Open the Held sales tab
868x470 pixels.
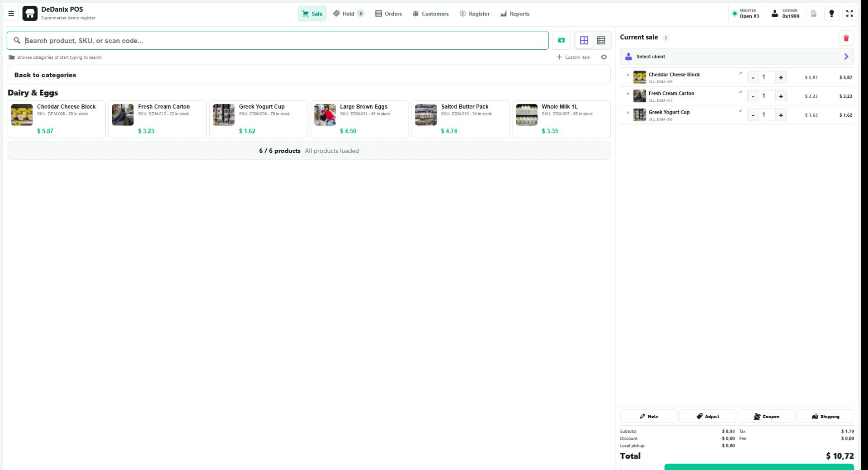(x=348, y=14)
